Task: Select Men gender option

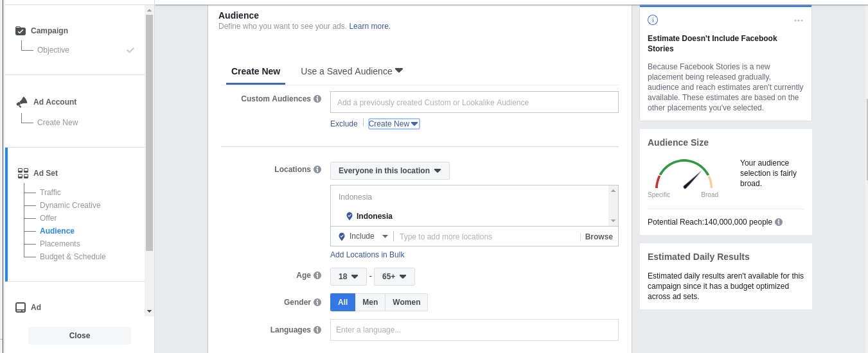Action: pos(370,302)
